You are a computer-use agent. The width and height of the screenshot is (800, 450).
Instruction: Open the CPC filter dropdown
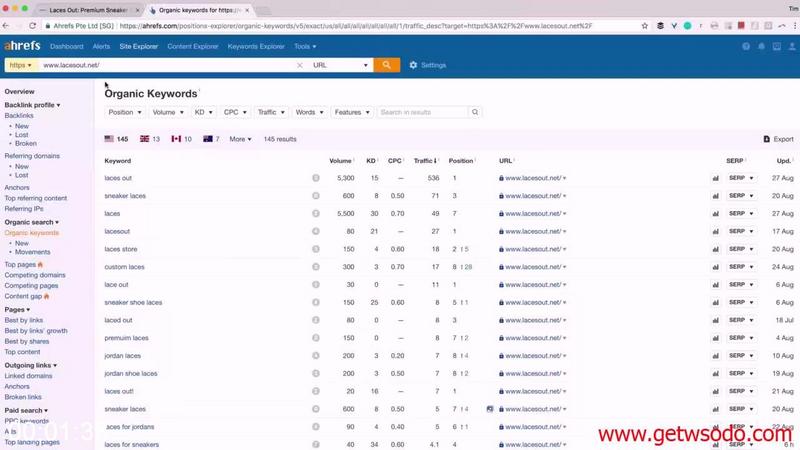[x=235, y=112]
